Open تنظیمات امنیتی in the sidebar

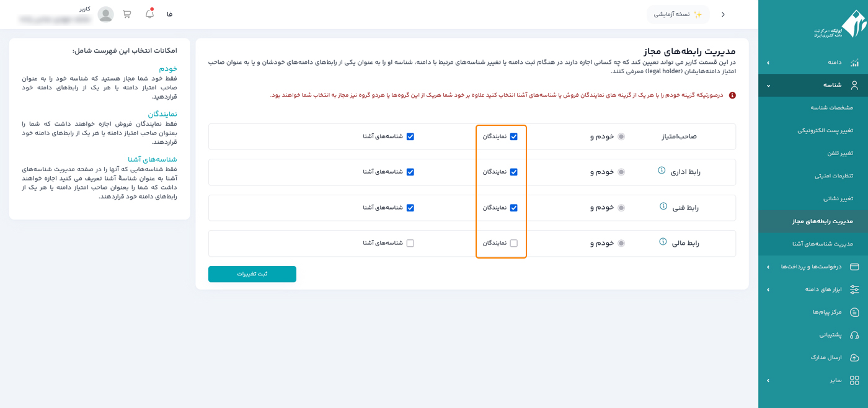[x=833, y=176]
